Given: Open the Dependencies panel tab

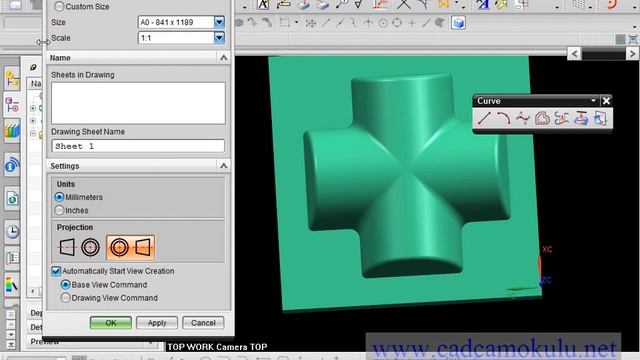Looking at the screenshot, I should coord(36,313).
